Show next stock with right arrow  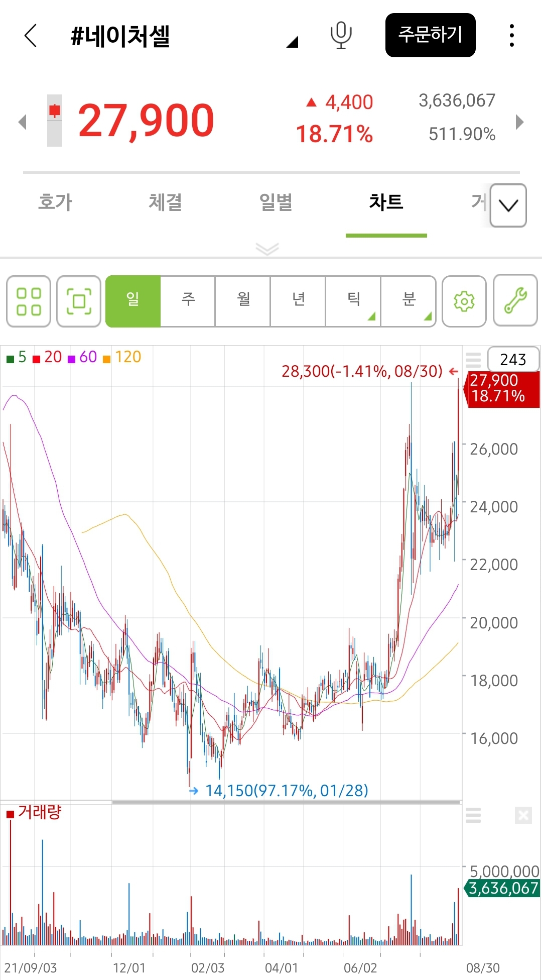[520, 122]
